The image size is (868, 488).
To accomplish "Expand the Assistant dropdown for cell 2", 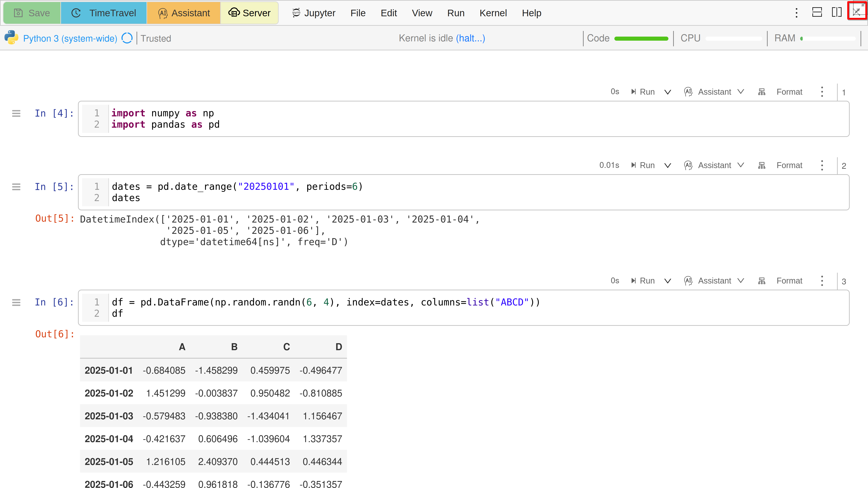I will [741, 165].
